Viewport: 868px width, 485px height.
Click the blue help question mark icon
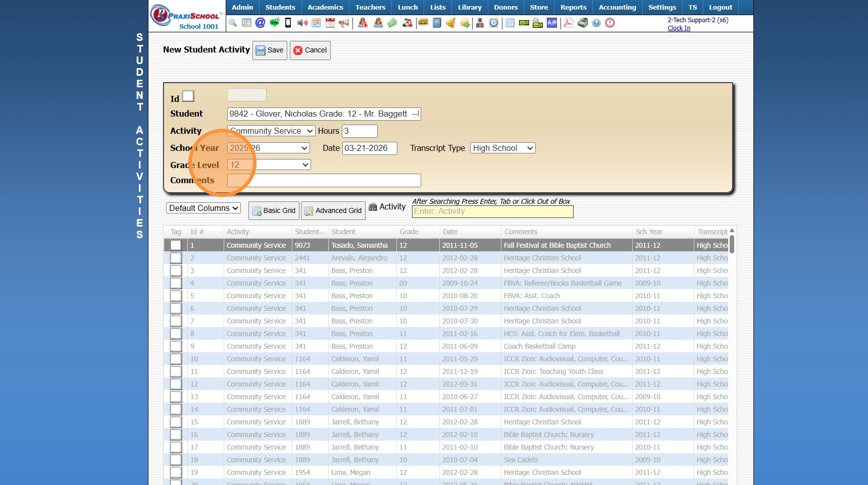(x=596, y=23)
